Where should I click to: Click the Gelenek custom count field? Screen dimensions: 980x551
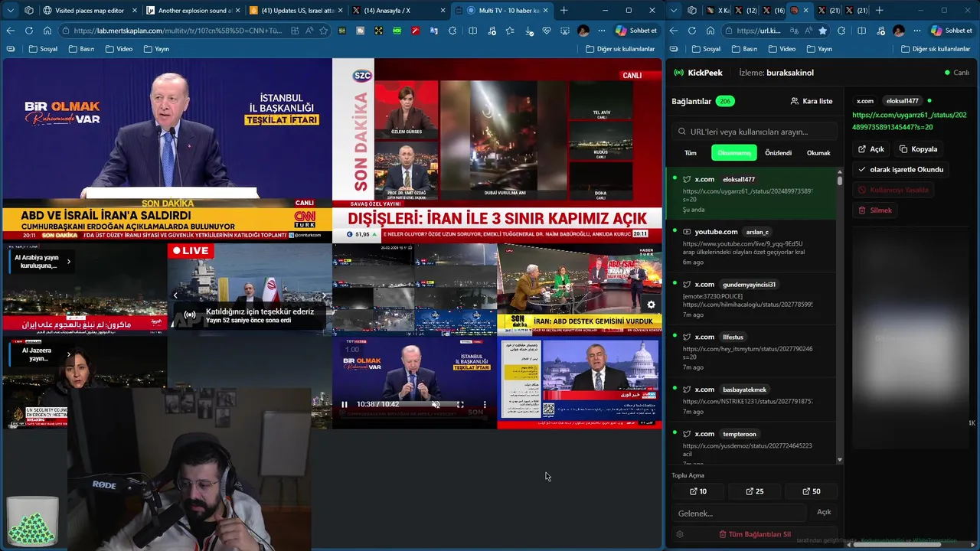[x=740, y=513]
